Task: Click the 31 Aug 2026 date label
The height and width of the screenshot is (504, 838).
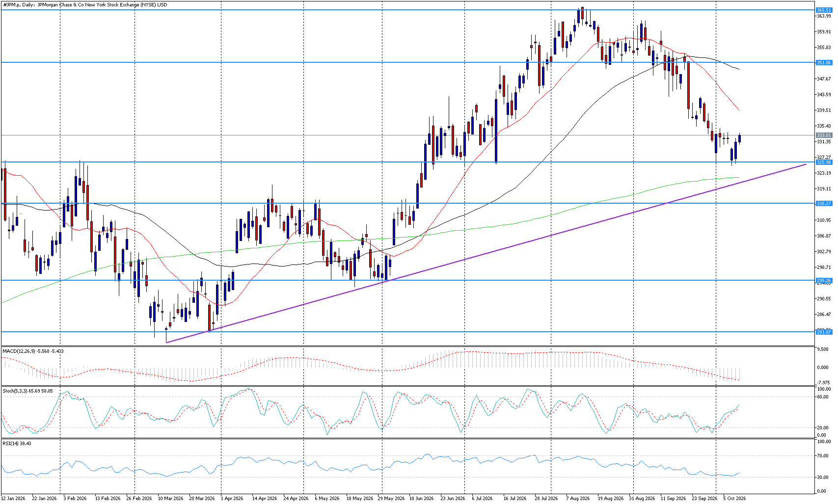Action: [642, 499]
